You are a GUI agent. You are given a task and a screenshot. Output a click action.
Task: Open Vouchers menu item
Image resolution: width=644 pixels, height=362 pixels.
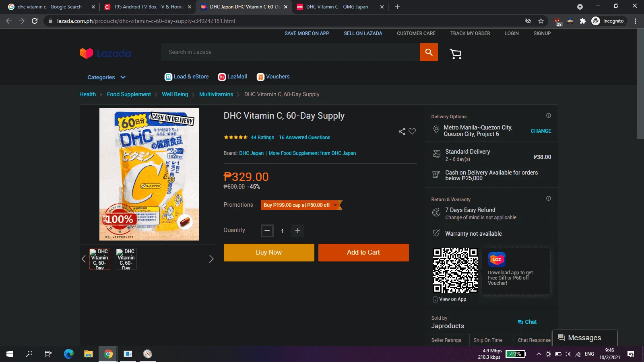coord(273,77)
